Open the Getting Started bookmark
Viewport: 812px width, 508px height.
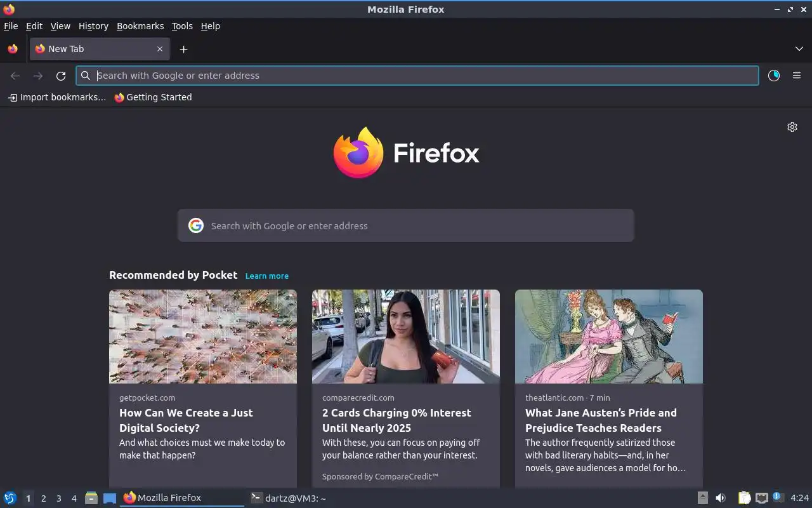(x=153, y=97)
